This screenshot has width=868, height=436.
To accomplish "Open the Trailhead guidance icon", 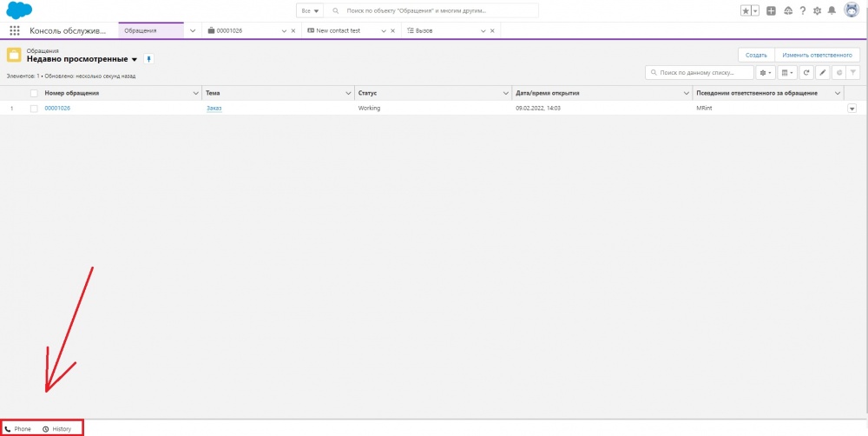I will pos(788,10).
